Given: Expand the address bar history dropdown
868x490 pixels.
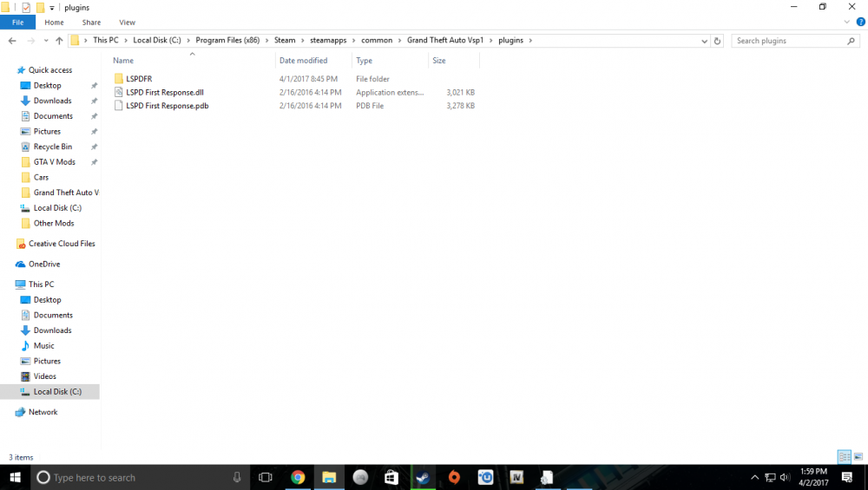Looking at the screenshot, I should (704, 41).
